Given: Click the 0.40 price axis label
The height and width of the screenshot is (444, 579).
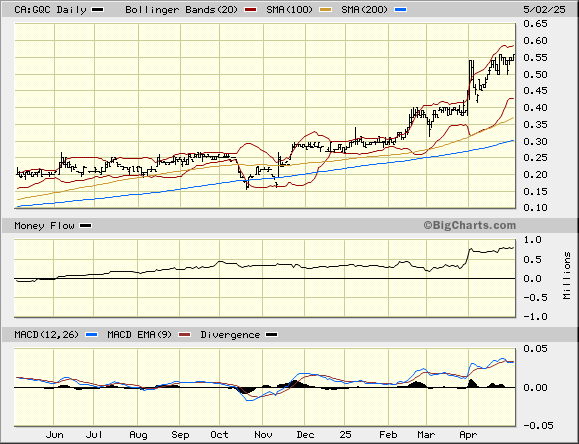Looking at the screenshot, I should (535, 108).
